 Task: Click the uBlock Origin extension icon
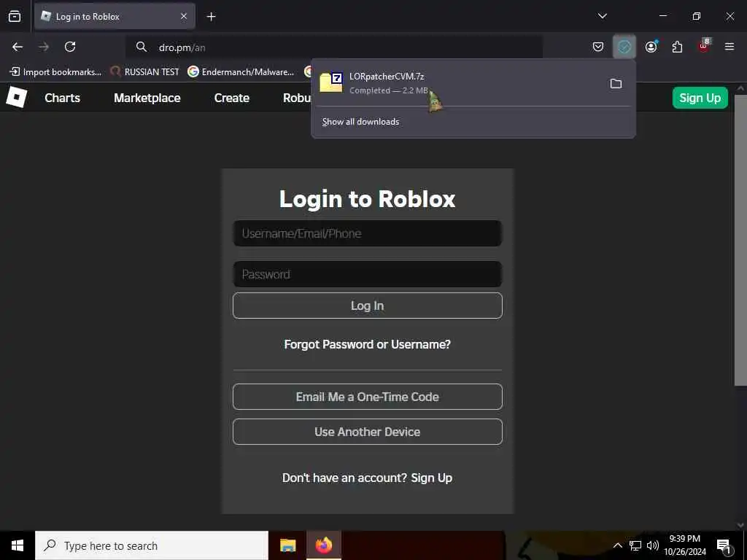click(704, 46)
